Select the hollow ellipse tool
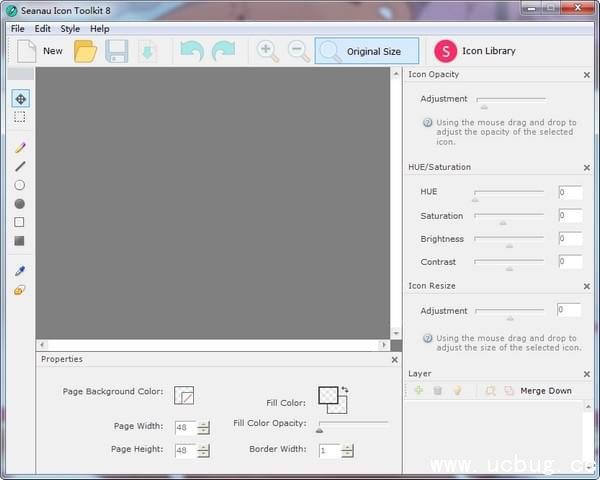 click(20, 185)
